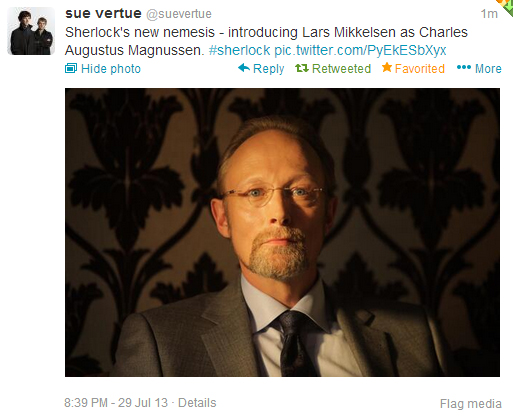Viewport: 513px width, 419px height.
Task: Open the sue vertue display name
Action: [103, 14]
